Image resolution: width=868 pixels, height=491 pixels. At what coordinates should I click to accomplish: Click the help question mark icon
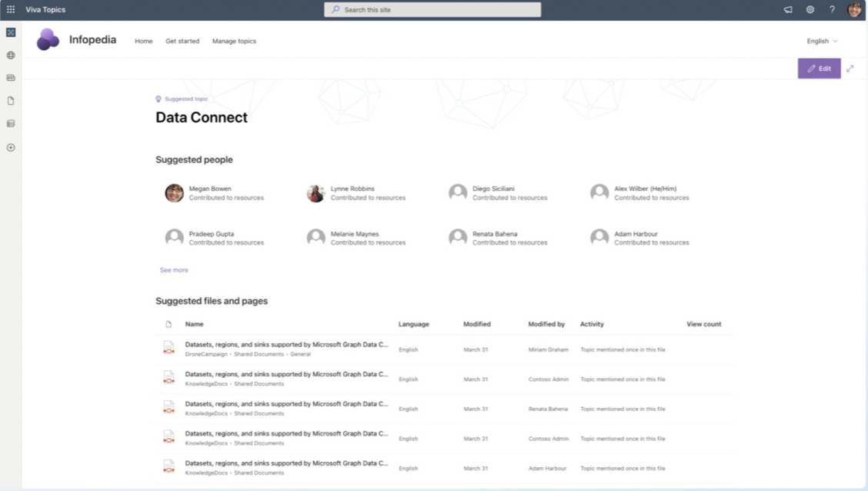click(832, 10)
